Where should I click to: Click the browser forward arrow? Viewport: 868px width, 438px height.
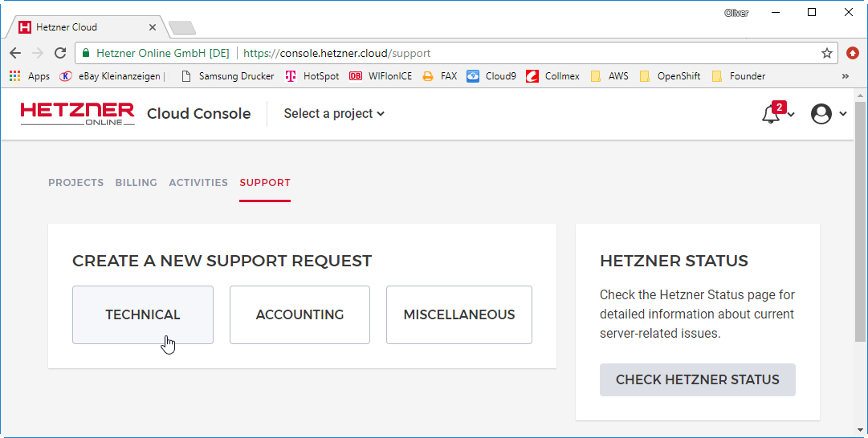tap(38, 53)
